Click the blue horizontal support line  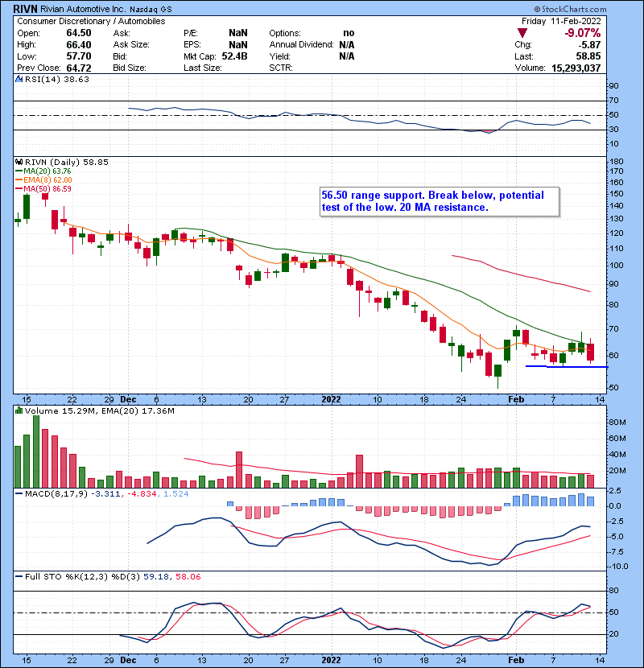[x=567, y=366]
